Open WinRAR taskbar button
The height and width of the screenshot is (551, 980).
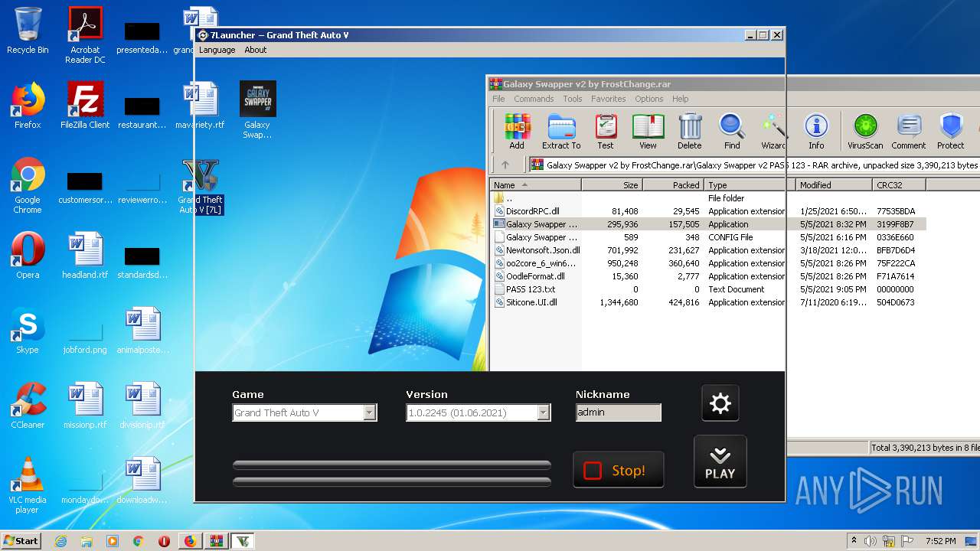click(216, 541)
